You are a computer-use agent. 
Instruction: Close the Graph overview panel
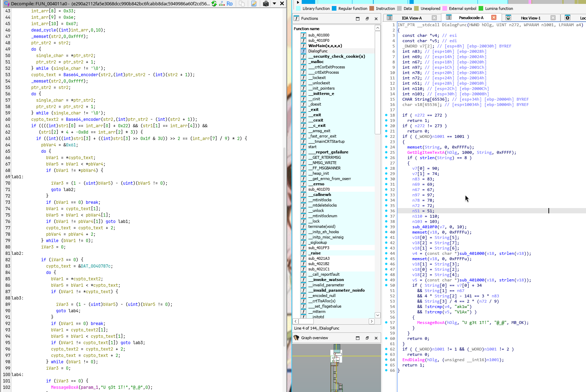[x=376, y=338]
